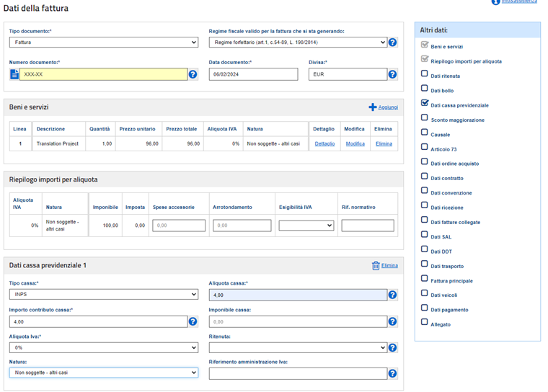Click the Imponibile cassa input field
Viewport: 548px width, 392px height.
(x=298, y=322)
